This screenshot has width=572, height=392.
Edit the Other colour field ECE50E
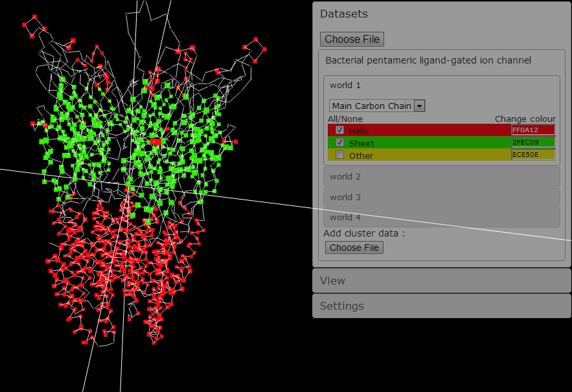pyautogui.click(x=532, y=154)
